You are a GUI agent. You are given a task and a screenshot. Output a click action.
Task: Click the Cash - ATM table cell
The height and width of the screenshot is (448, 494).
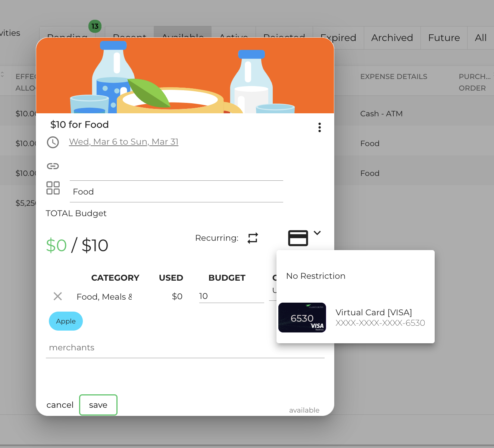[x=381, y=114]
